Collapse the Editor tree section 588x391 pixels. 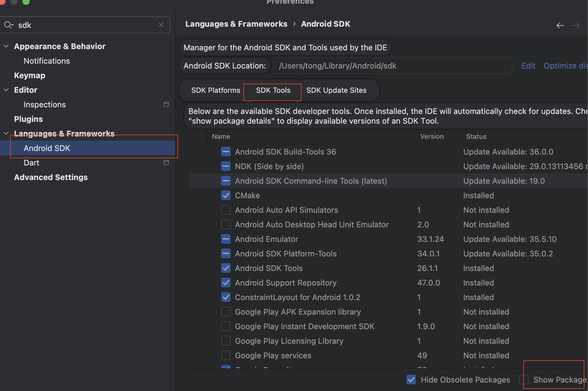coord(6,90)
